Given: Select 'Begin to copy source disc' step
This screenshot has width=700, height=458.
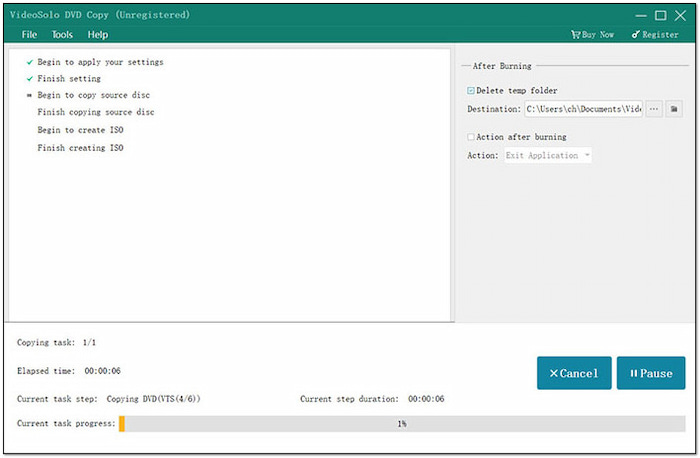Looking at the screenshot, I should (94, 95).
